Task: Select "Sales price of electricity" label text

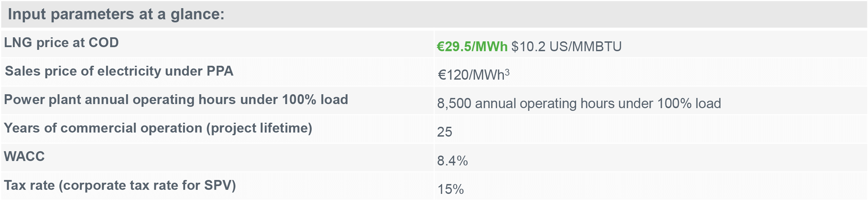Action: point(83,71)
